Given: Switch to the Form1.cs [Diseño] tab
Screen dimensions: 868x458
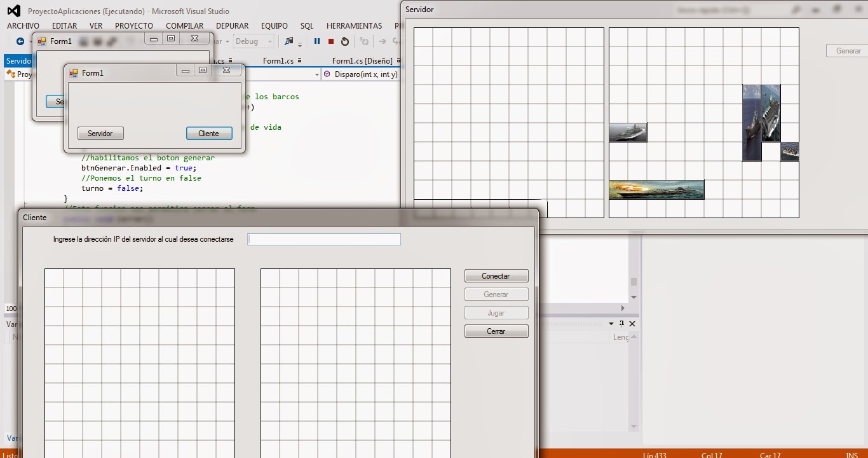Looking at the screenshot, I should pos(362,61).
